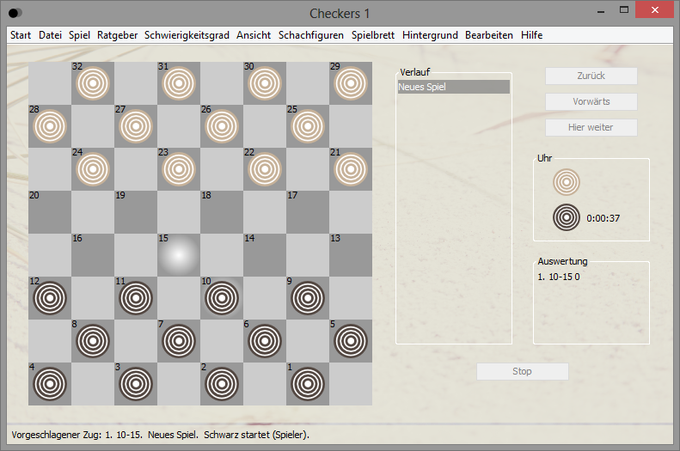The image size is (680, 451).
Task: Open the Start menu
Action: coord(20,35)
